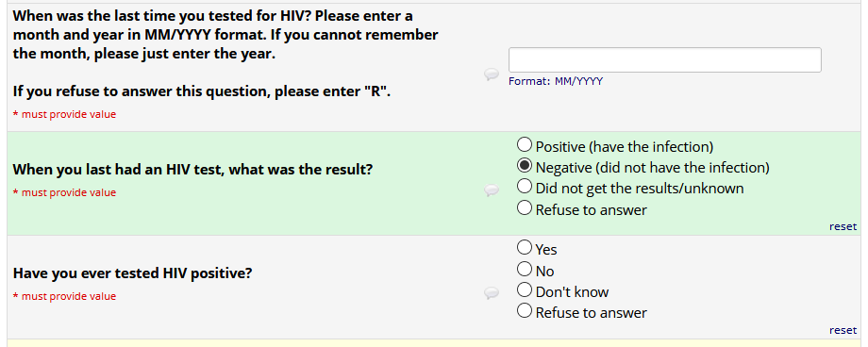Image resolution: width=868 pixels, height=347 pixels.
Task: Open comment balloon for HIV test result question
Action: pyautogui.click(x=492, y=190)
